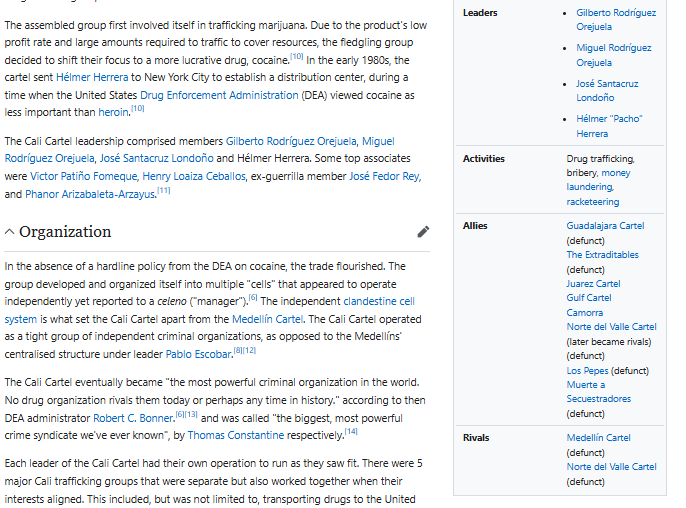Open money laundering link in Activities
The height and width of the screenshot is (508, 686).
click(x=598, y=180)
